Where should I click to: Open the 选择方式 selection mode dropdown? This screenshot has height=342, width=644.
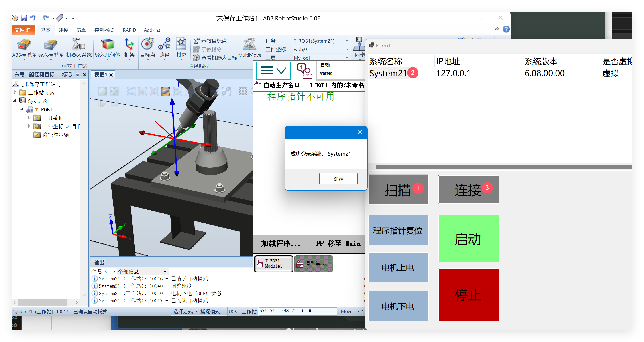185,311
